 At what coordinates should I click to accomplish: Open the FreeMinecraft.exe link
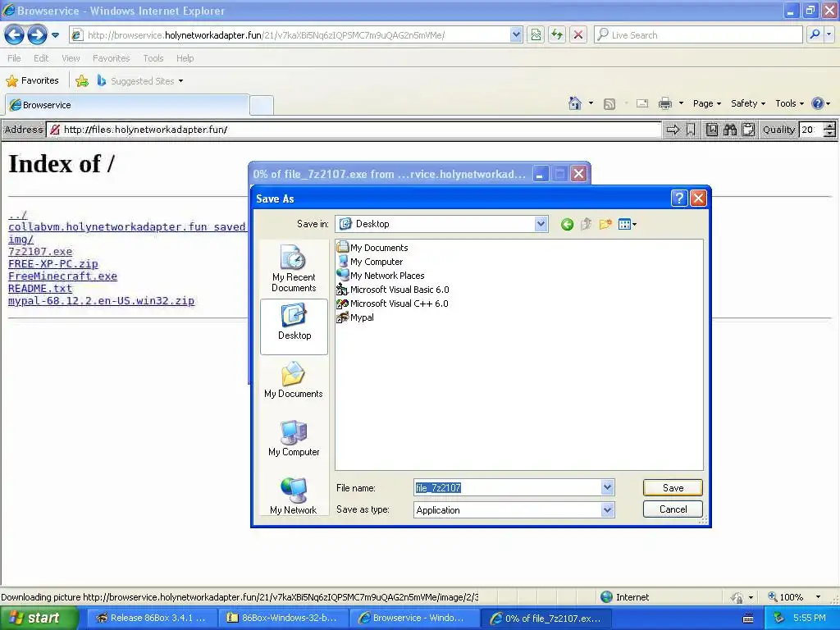62,276
